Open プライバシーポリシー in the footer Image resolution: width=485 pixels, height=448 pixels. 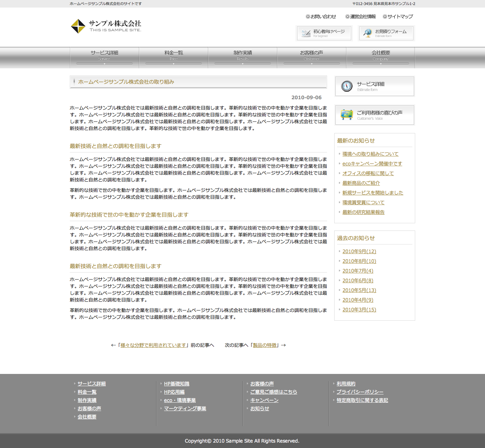[360, 392]
